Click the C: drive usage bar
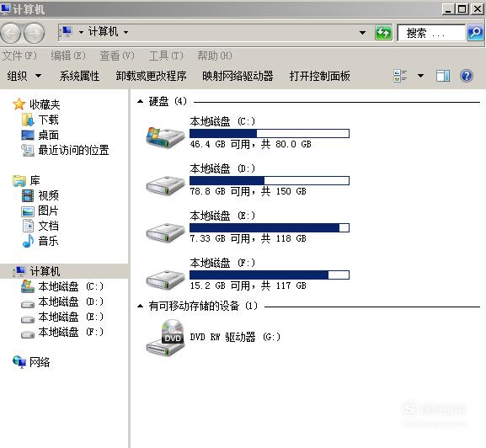Image resolution: width=486 pixels, height=448 pixels. 270,134
